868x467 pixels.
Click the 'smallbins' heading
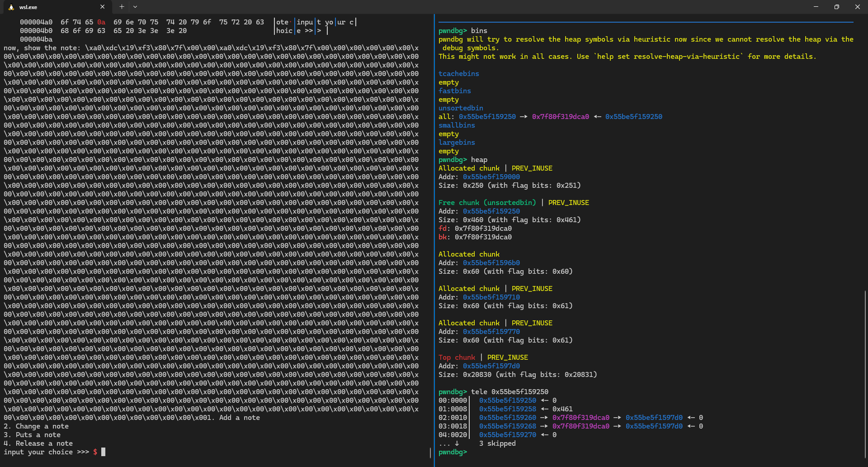(x=457, y=125)
